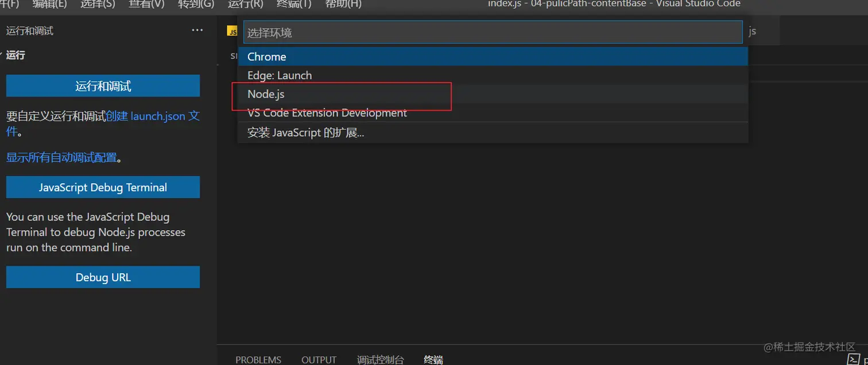Screen dimensions: 868x365
Task: Open the three-dots menu in debug sidebar
Action: (197, 30)
